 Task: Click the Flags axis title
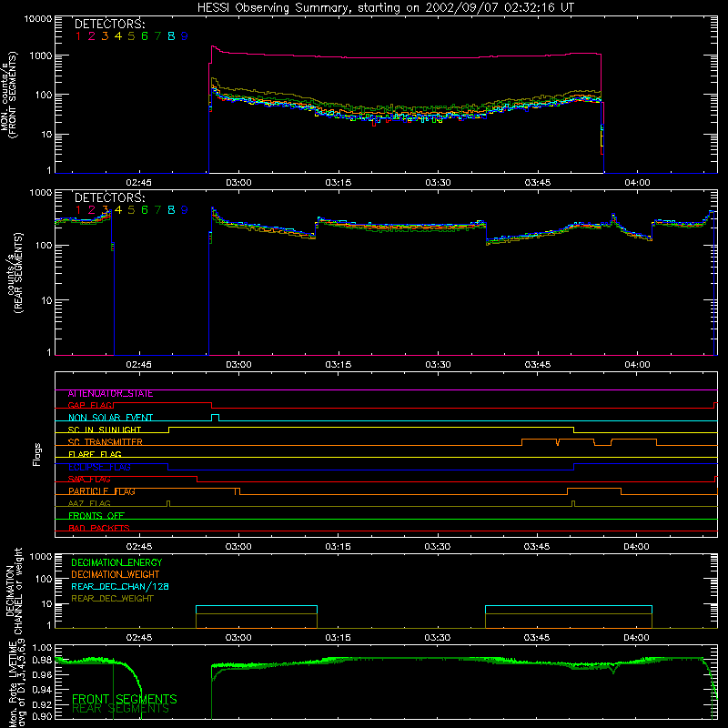pyautogui.click(x=37, y=454)
